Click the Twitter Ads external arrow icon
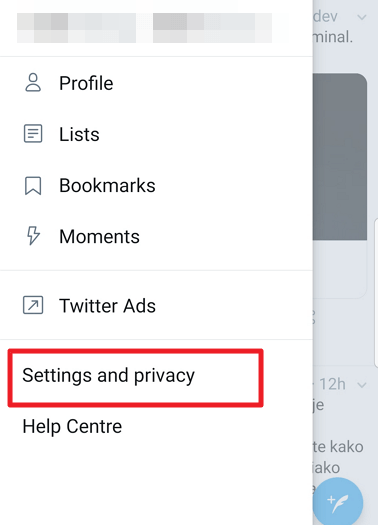The width and height of the screenshot is (378, 525). [33, 305]
